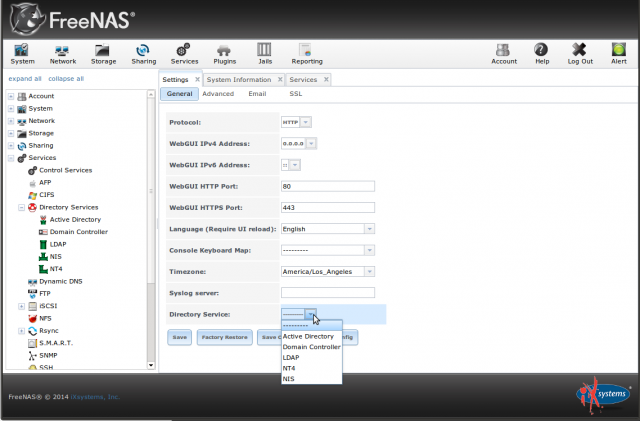Expand the iSCSI tree node
Screen dimensions: 640x421
(x=22, y=306)
